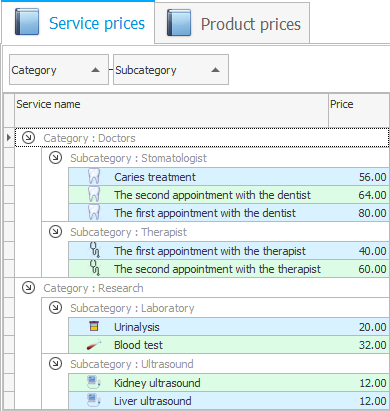Image resolution: width=390 pixels, height=411 pixels.
Task: Click the Blood test tube icon
Action: point(94,344)
